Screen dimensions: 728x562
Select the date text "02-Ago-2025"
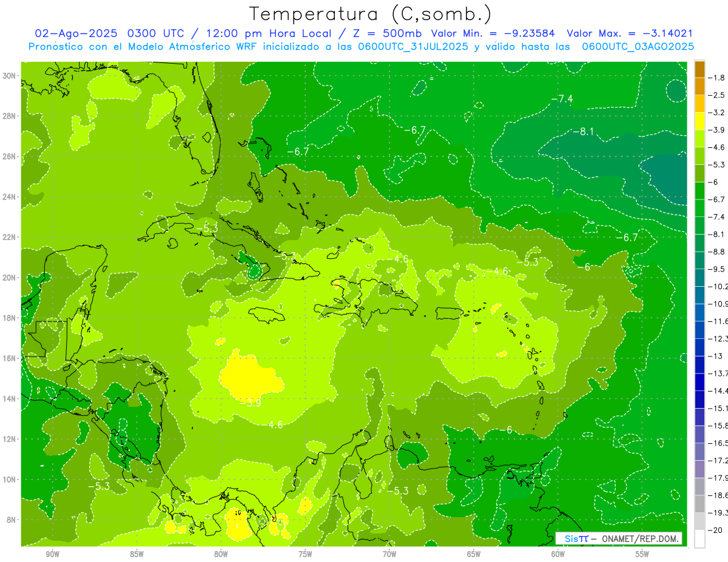point(77,33)
